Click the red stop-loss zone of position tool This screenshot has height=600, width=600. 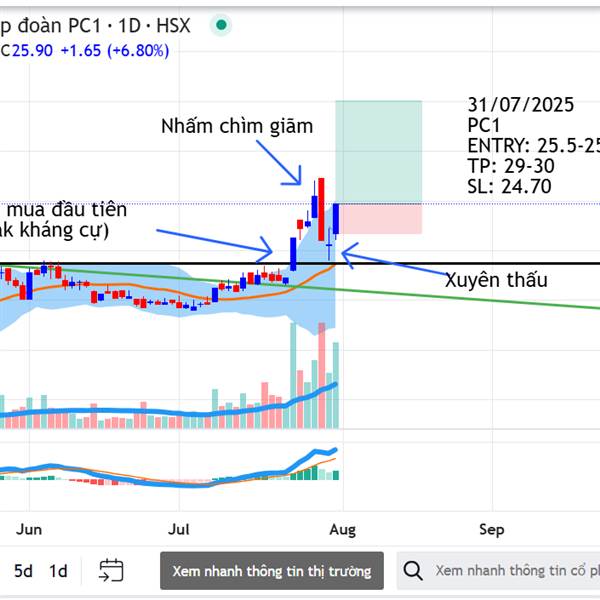point(381,218)
